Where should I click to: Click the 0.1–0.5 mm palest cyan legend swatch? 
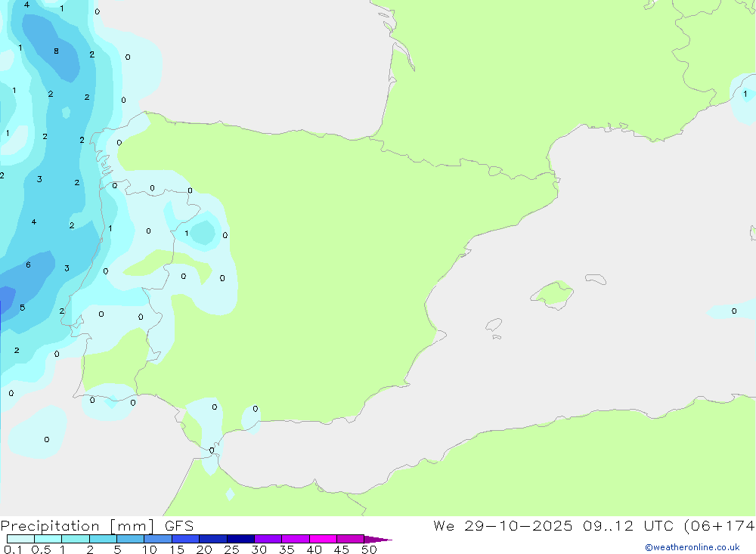(20, 539)
